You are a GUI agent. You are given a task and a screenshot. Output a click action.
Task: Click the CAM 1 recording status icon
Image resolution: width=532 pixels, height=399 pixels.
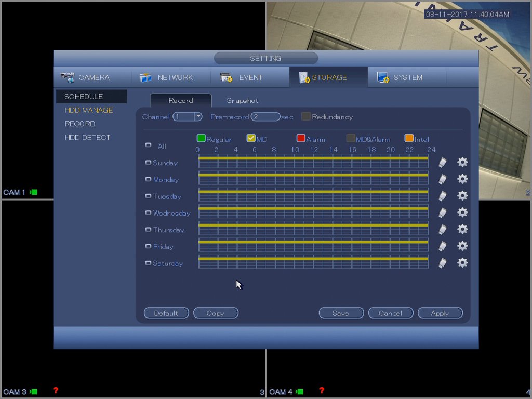click(34, 192)
